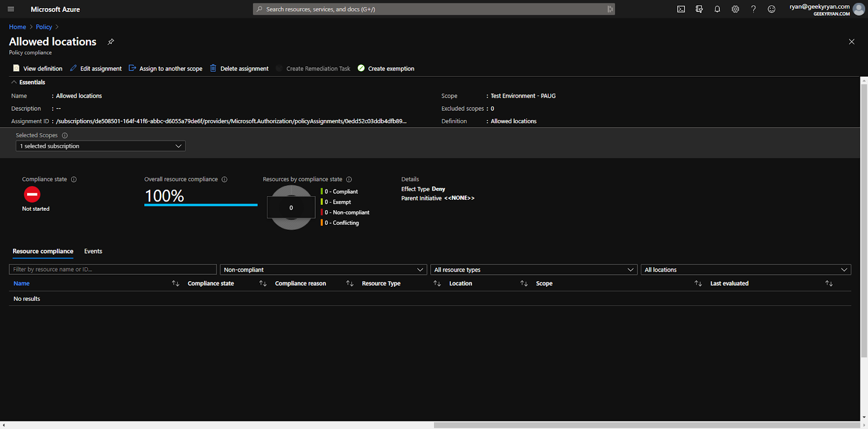Click the Resources by compliance state info icon
This screenshot has height=429, width=868.
click(x=349, y=179)
